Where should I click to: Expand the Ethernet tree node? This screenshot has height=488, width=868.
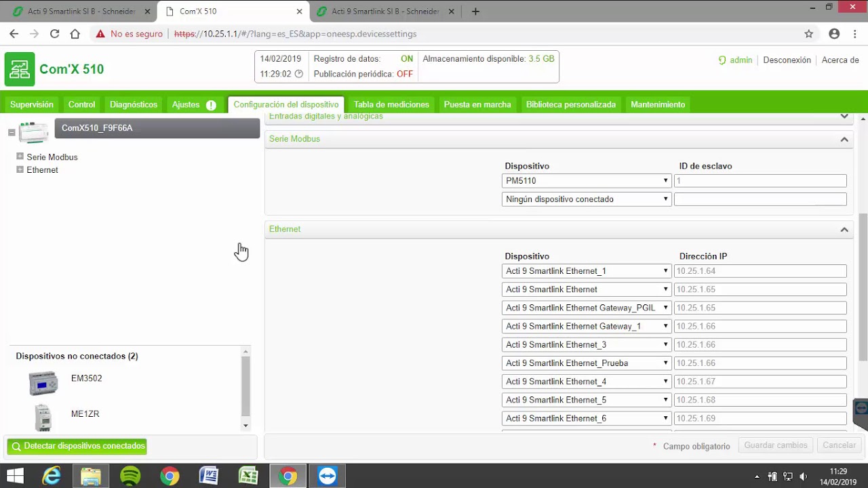click(20, 169)
